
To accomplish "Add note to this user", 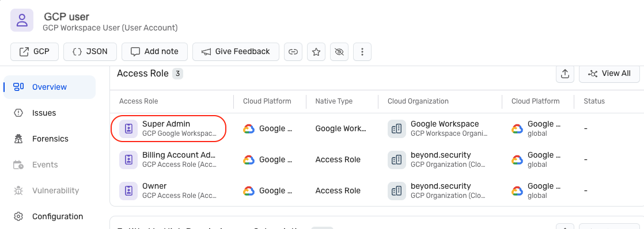I will [x=154, y=52].
